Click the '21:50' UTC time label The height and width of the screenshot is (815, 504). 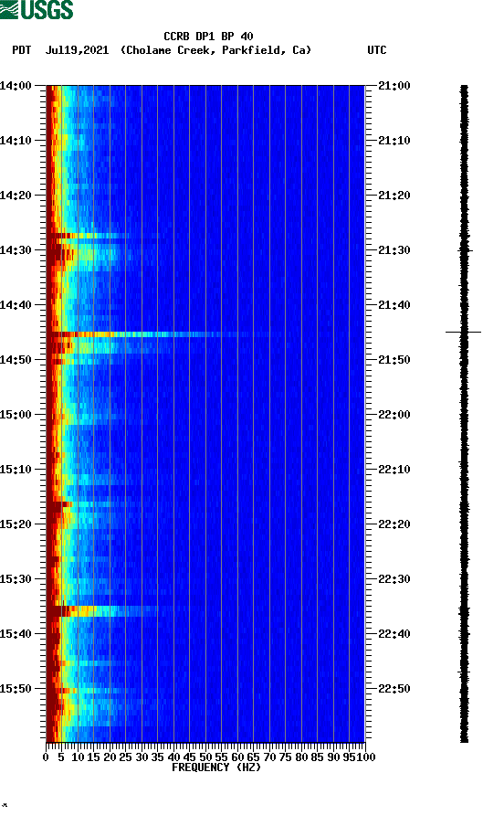394,360
